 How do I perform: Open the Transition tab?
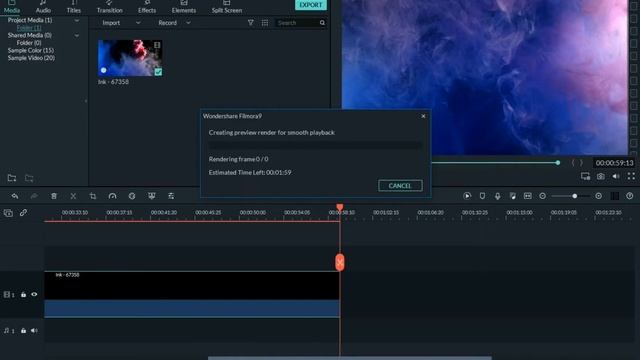(109, 7)
